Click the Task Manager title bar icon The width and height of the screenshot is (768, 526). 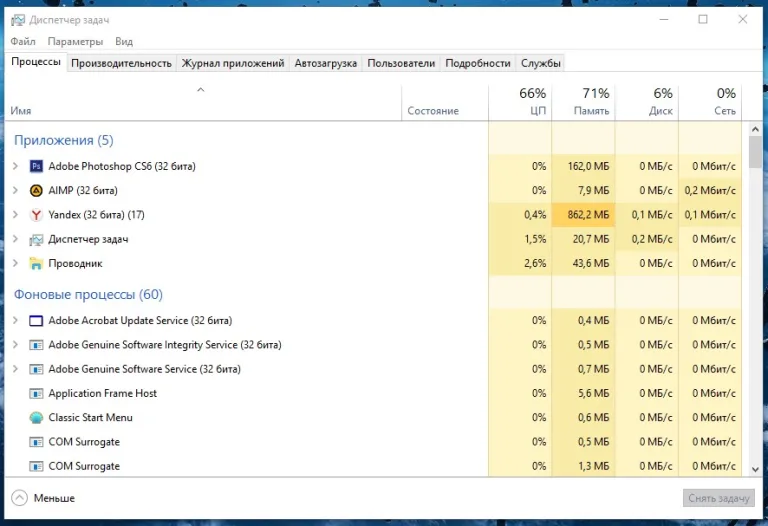click(x=18, y=20)
